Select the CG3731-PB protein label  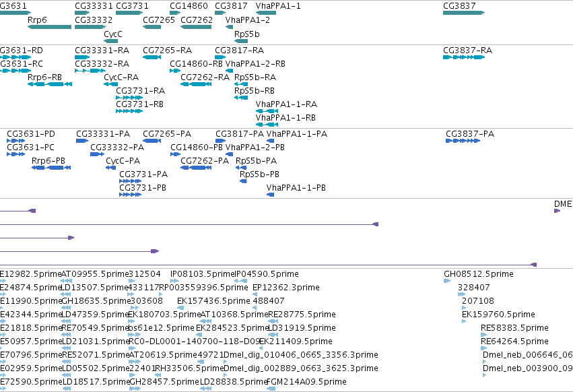tap(143, 188)
